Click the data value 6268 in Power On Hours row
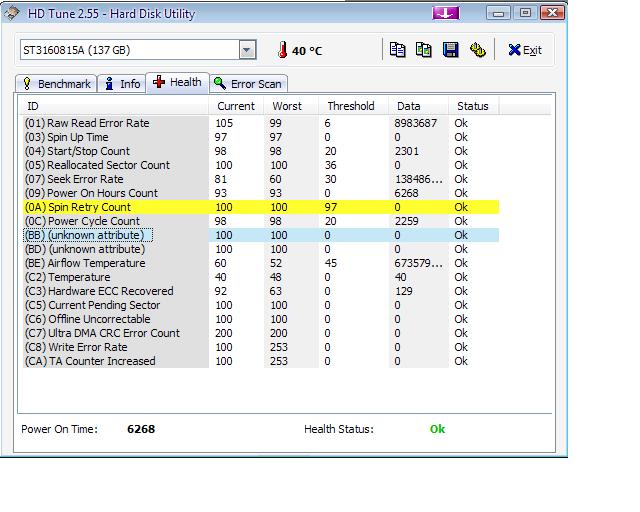640x512 pixels. (407, 193)
